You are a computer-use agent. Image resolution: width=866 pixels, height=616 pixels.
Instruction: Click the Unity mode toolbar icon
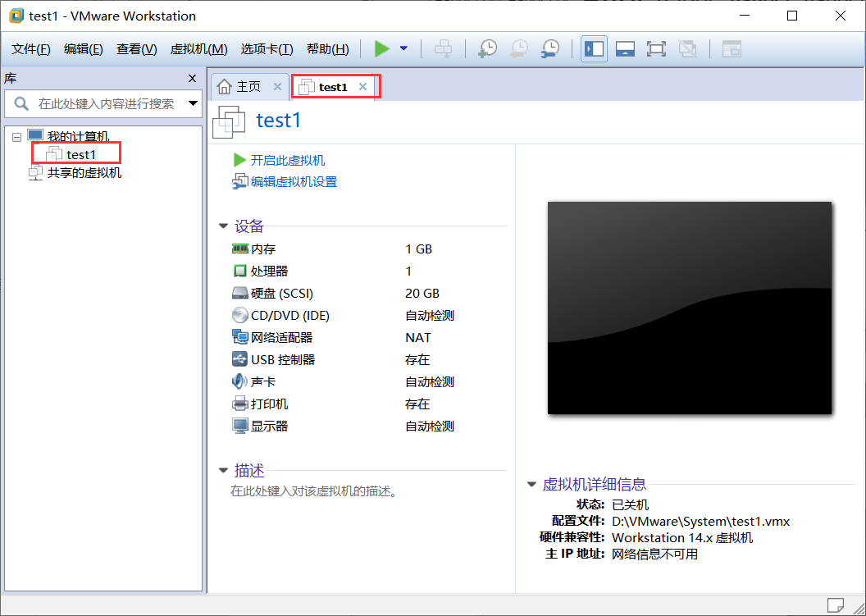687,48
